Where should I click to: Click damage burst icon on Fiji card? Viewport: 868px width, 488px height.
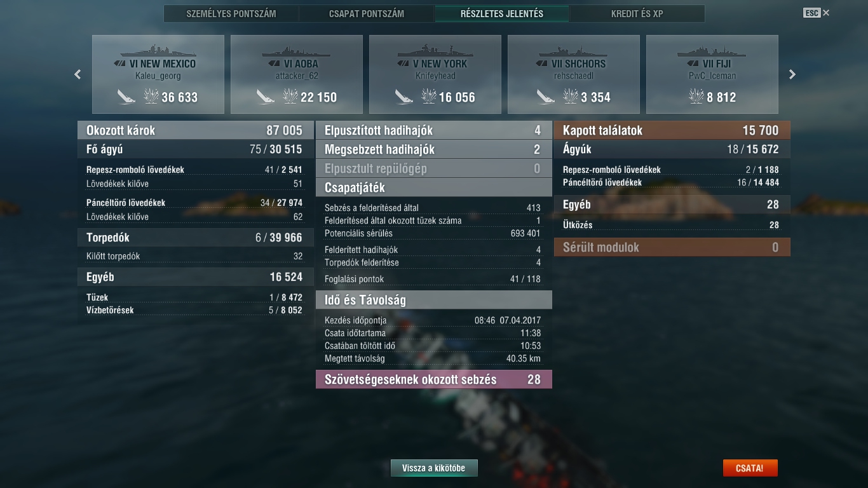[x=697, y=97]
